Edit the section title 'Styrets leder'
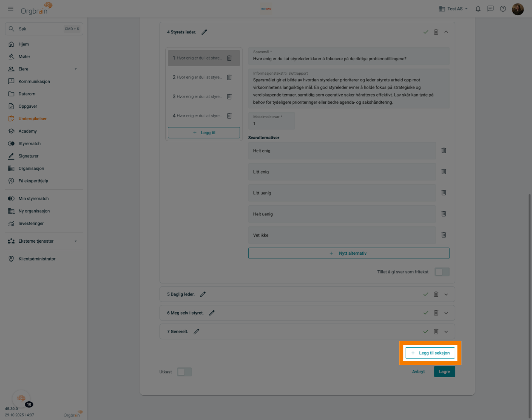The image size is (532, 420). click(204, 32)
